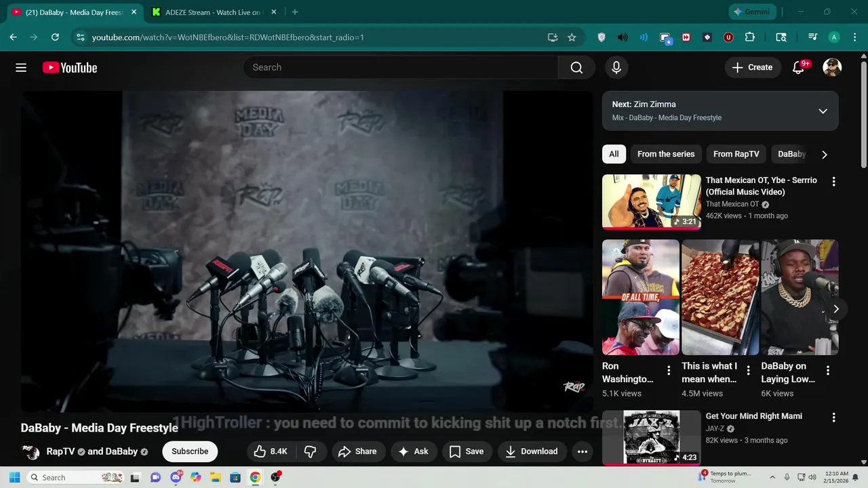
Task: Open the Extensions puzzle icon
Action: tap(749, 37)
